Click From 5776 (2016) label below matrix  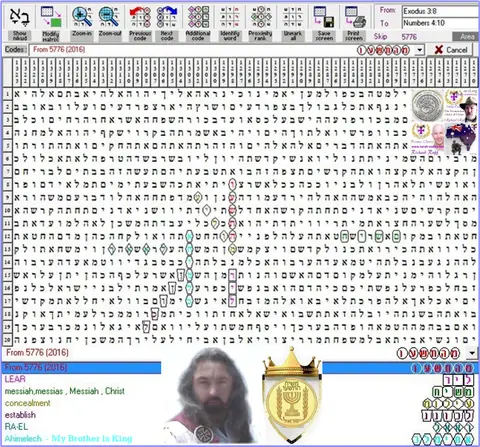coord(37,353)
